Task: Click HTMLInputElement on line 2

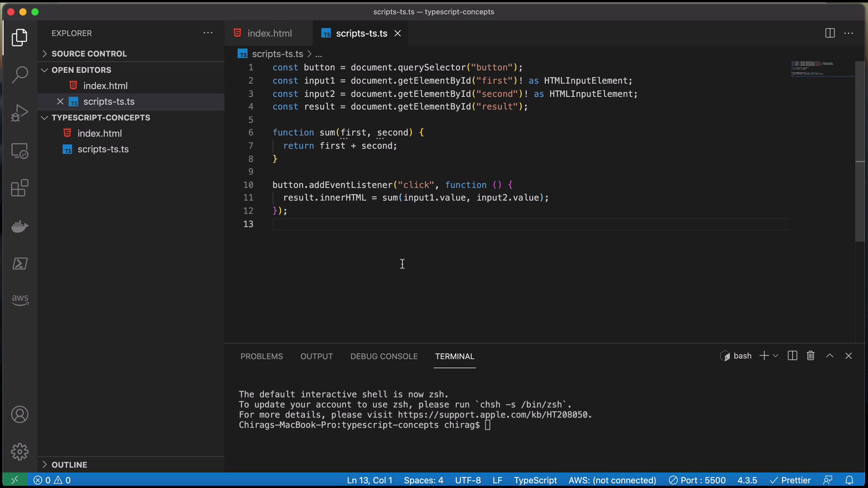Action: (586, 80)
